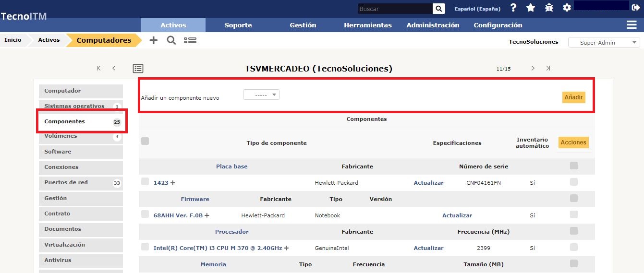The image size is (644, 273).
Task: Expand the Super-Admin profile dropdown
Action: (x=604, y=42)
